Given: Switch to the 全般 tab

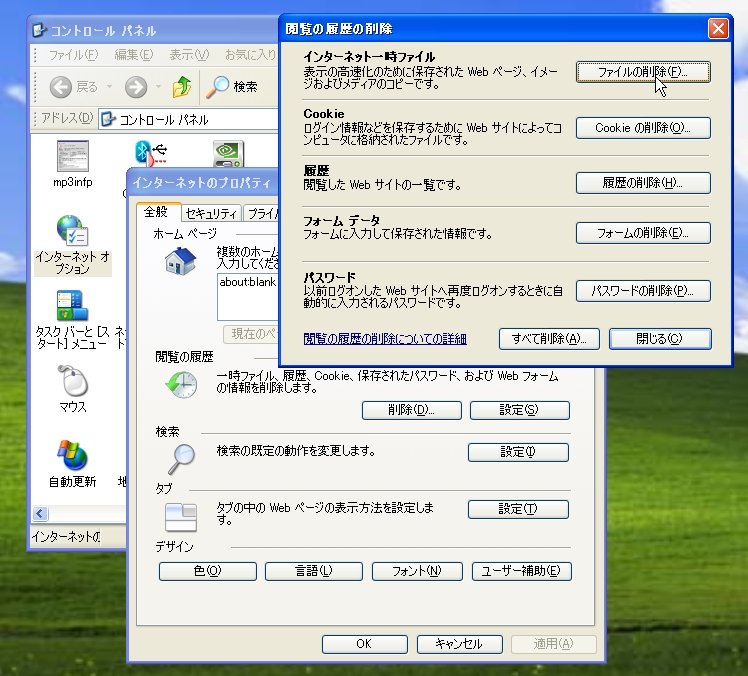Looking at the screenshot, I should (x=156, y=212).
